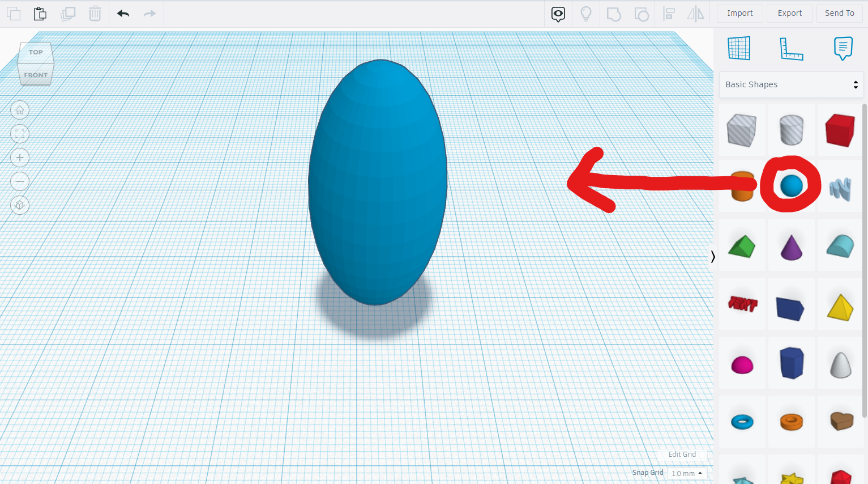This screenshot has width=868, height=484.
Task: Select the Mirror (flip) tool
Action: click(695, 13)
